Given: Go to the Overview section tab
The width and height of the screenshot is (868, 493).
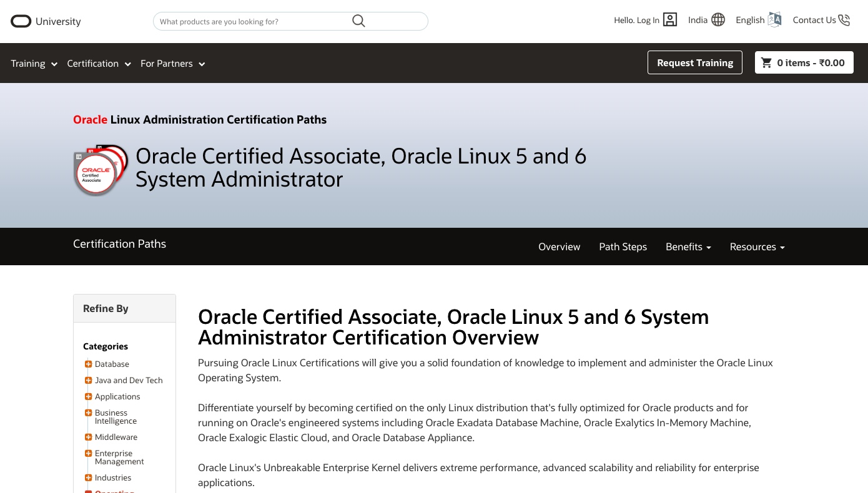Looking at the screenshot, I should [560, 247].
